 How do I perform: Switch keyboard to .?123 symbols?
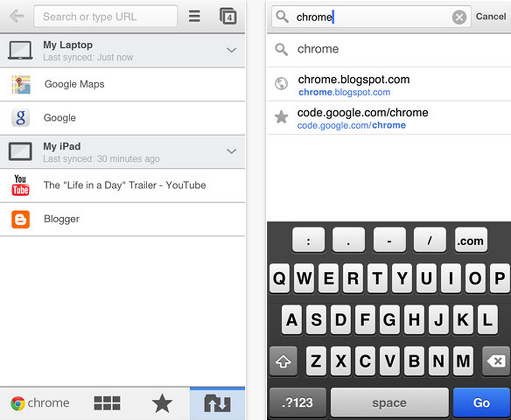tap(297, 403)
